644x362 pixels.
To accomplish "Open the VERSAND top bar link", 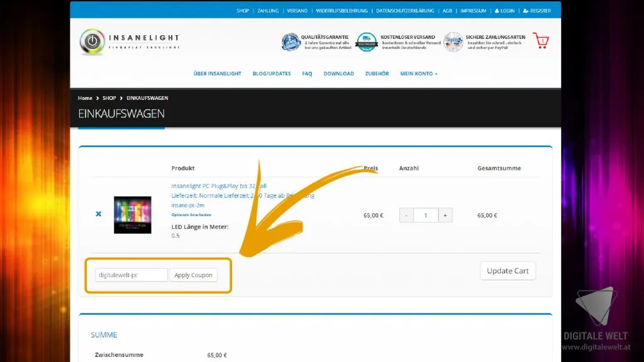I will pos(297,11).
